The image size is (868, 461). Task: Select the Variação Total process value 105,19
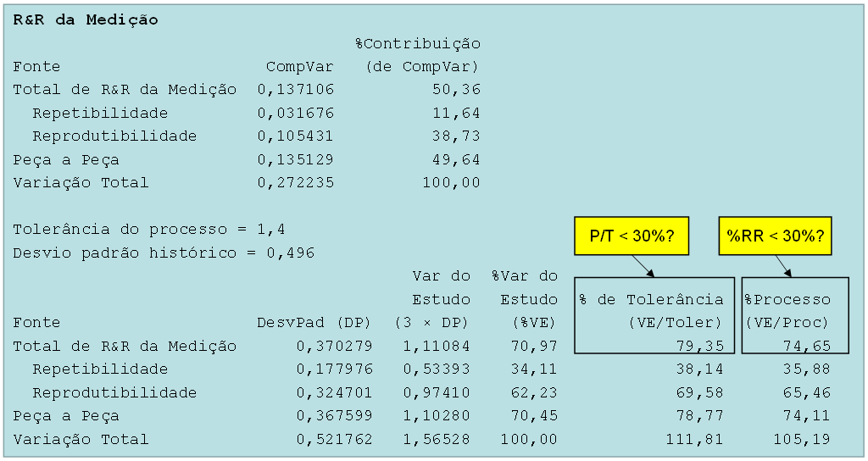click(x=802, y=440)
